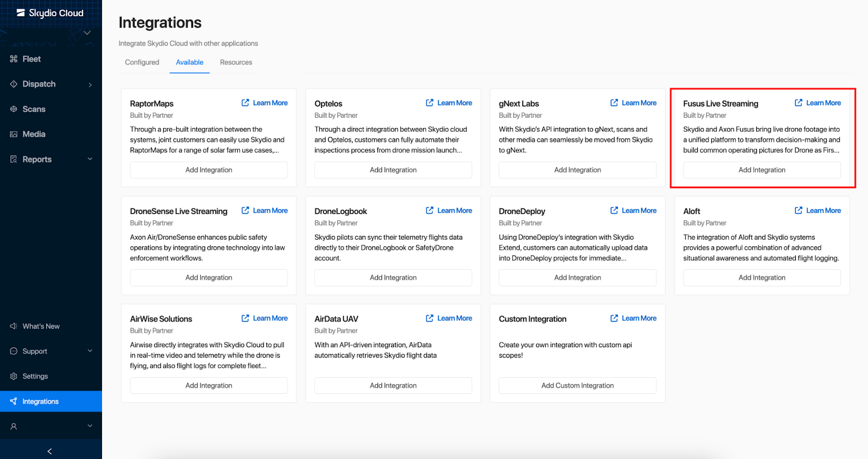
Task: Click the Settings gear icon
Action: coord(14,377)
